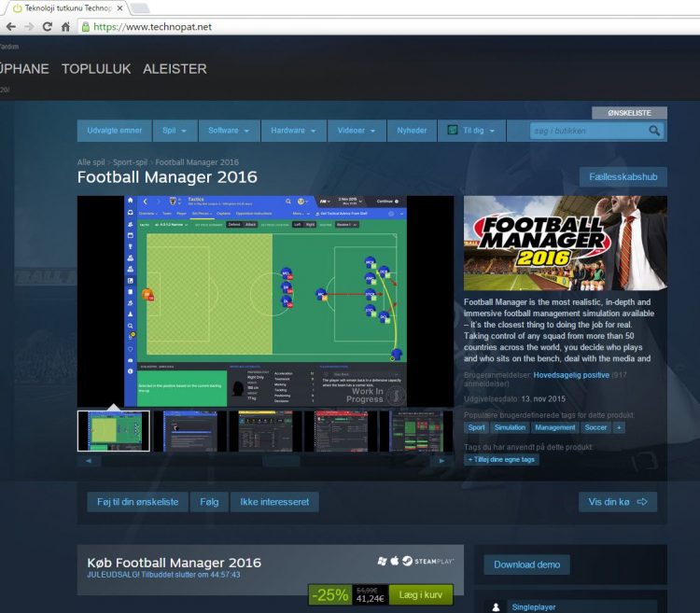Open the Nyheder tab
Viewport: 700px width, 613px height.
pos(412,131)
